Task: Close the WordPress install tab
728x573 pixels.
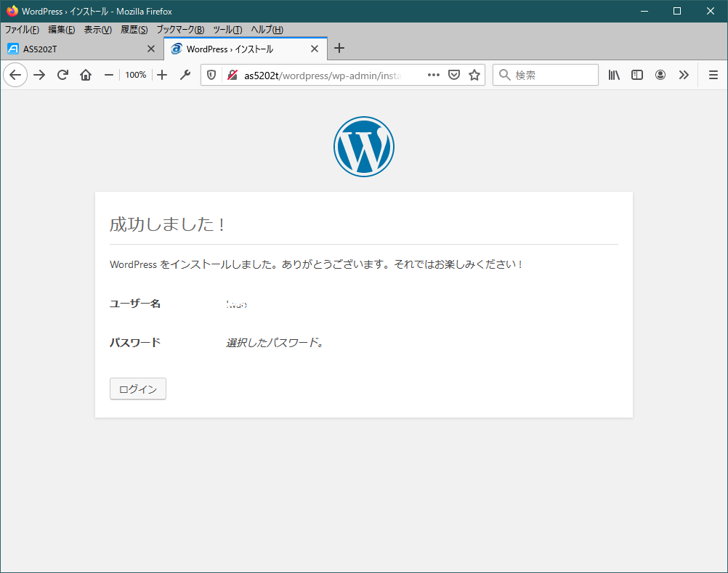Action: (x=315, y=49)
